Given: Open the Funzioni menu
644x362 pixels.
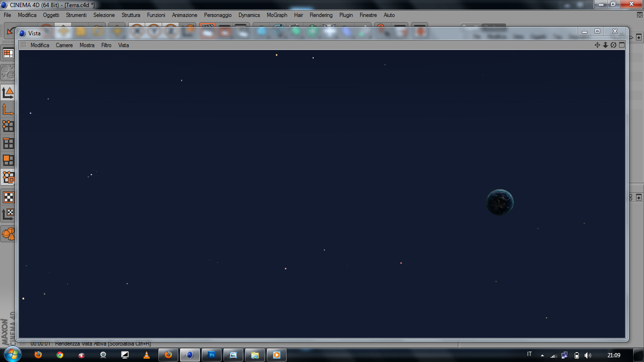Looking at the screenshot, I should coord(156,15).
